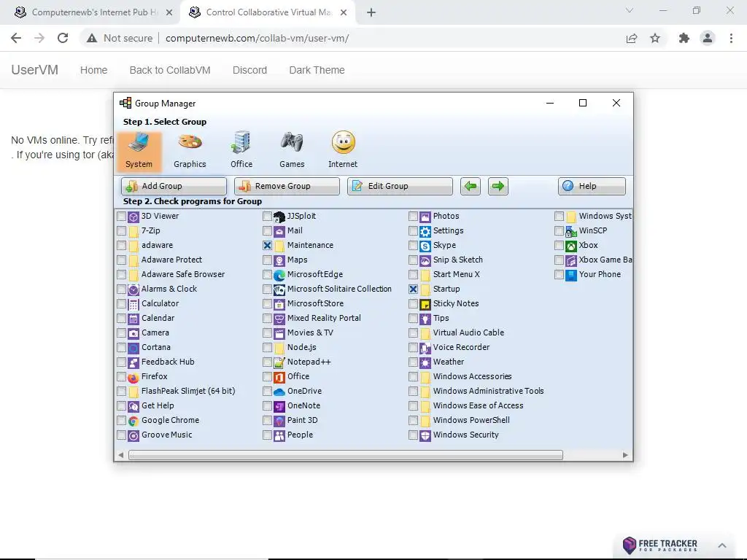Viewport: 747px width, 560px height.
Task: Click the Google Chrome program icon
Action: [133, 421]
